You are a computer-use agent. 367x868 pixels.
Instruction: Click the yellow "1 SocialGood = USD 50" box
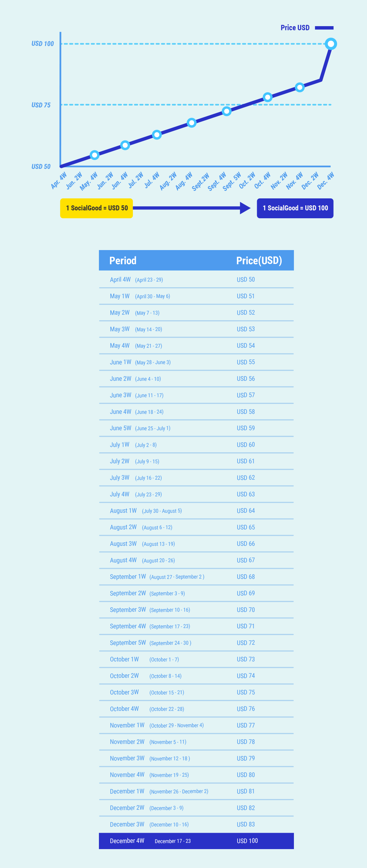click(96, 208)
